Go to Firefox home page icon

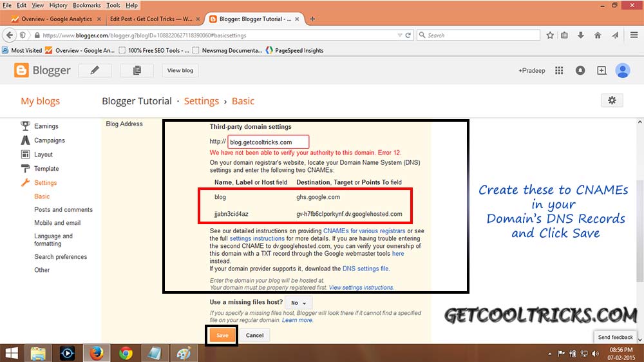pos(598,35)
